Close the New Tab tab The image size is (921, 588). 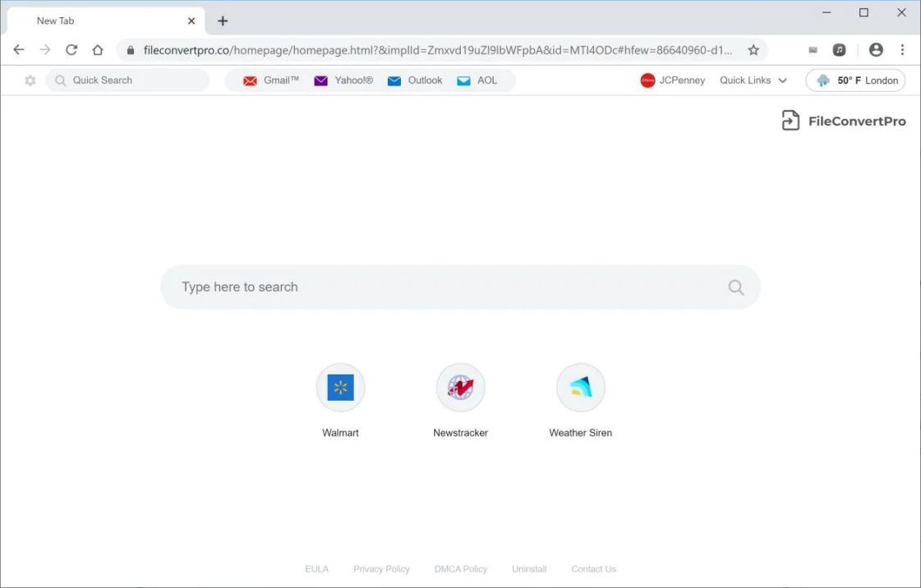click(191, 21)
